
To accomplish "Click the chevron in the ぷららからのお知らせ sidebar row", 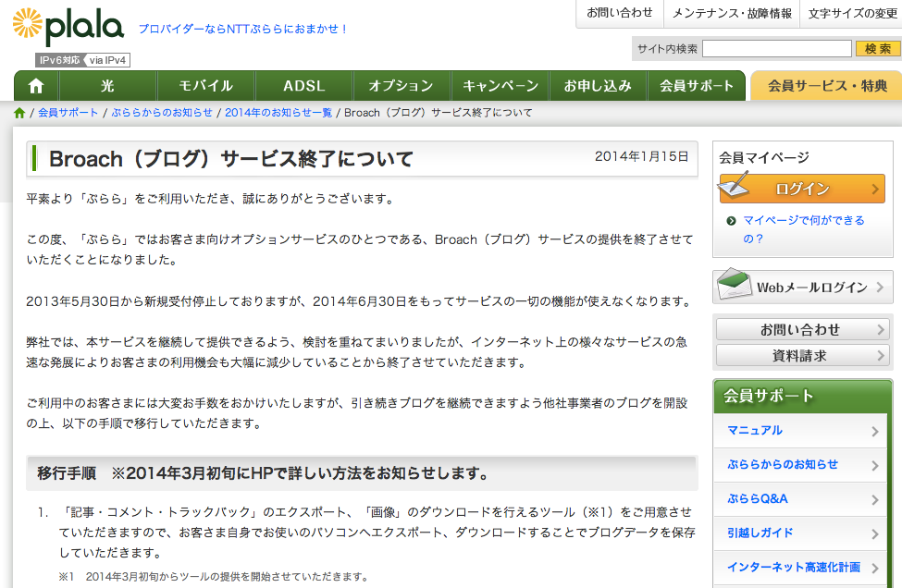I will point(875,466).
